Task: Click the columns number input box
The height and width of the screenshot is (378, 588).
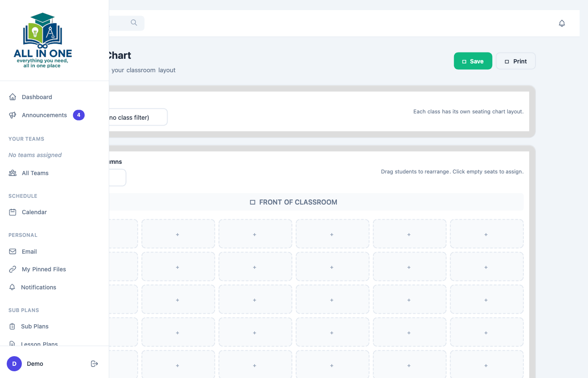Action: 118,178
